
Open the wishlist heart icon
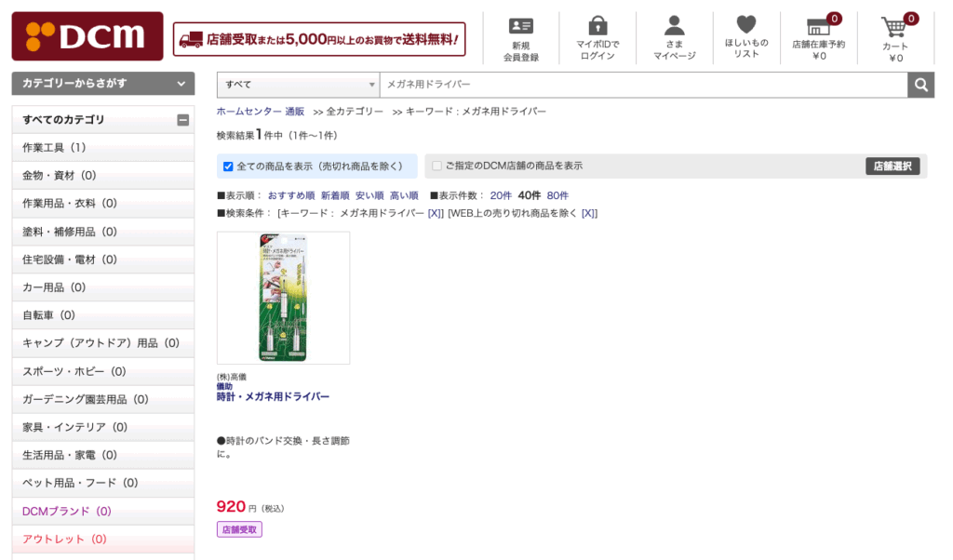point(745,24)
